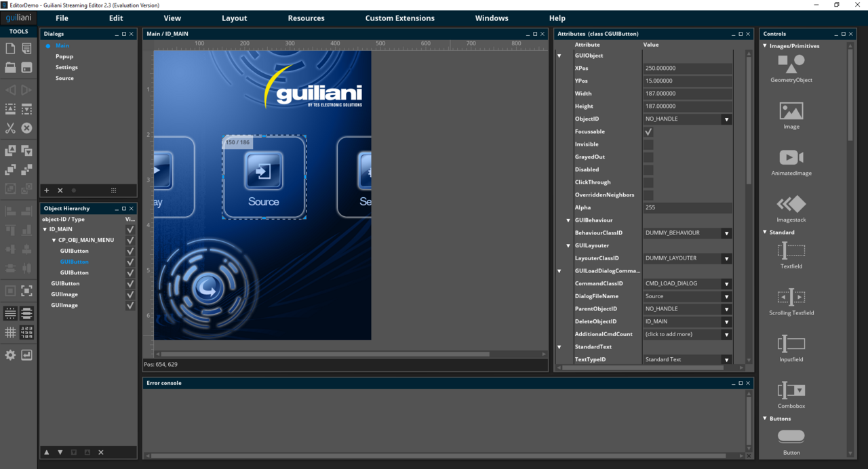Click the save disk icon in Tools
The width and height of the screenshot is (868, 469).
(26, 67)
